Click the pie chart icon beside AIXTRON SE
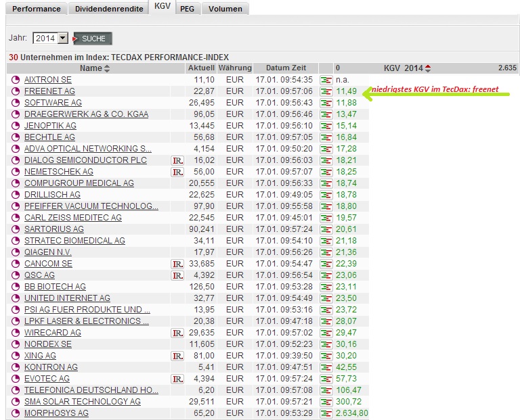Viewport: 520px width, 420px height. point(16,80)
